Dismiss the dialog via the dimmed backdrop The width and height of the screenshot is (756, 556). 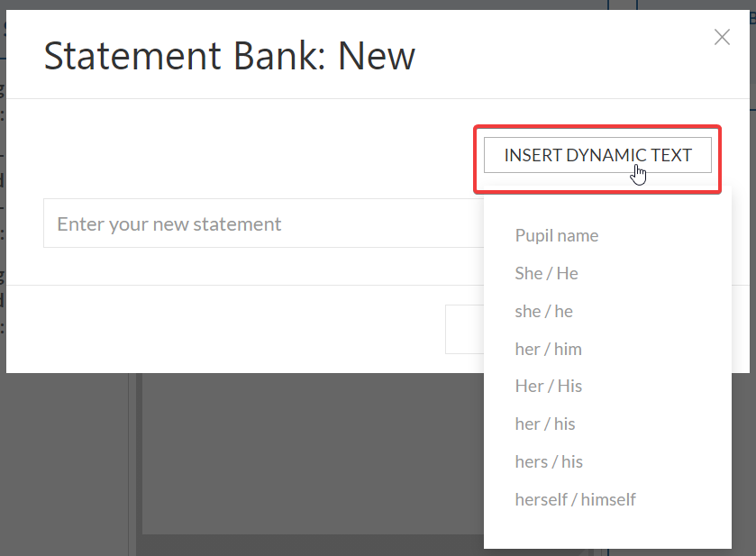(308, 463)
